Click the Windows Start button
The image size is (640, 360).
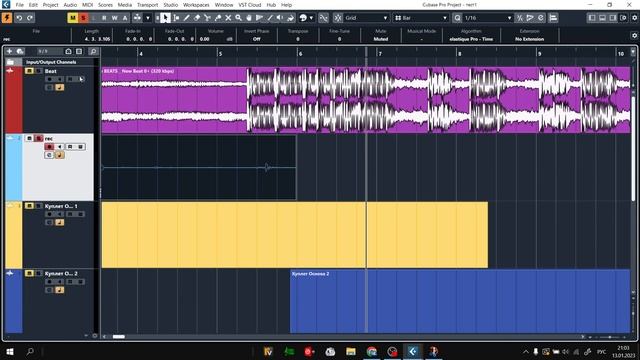point(10,351)
